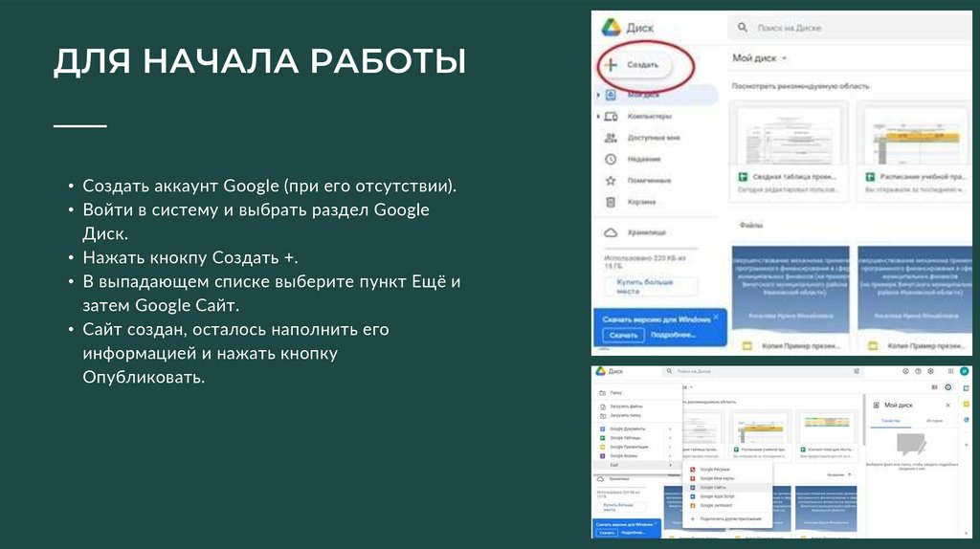The width and height of the screenshot is (980, 549).
Task: Reverse sort with the arrow beside Название
Action: 850,474
